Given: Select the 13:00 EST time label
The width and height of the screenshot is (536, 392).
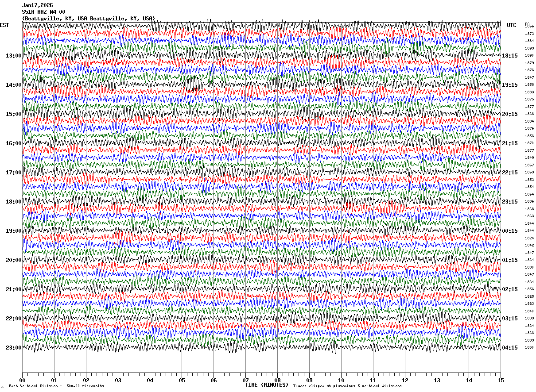Looking at the screenshot, I should pos(13,56).
